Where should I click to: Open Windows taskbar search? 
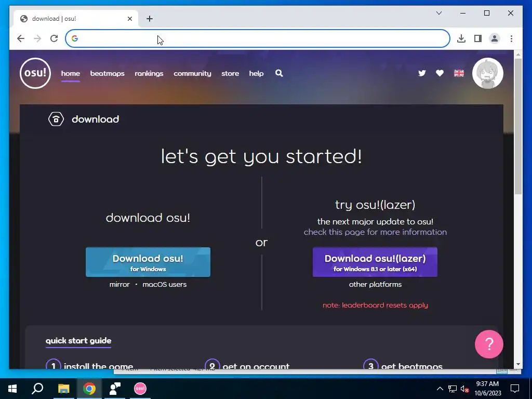click(37, 389)
